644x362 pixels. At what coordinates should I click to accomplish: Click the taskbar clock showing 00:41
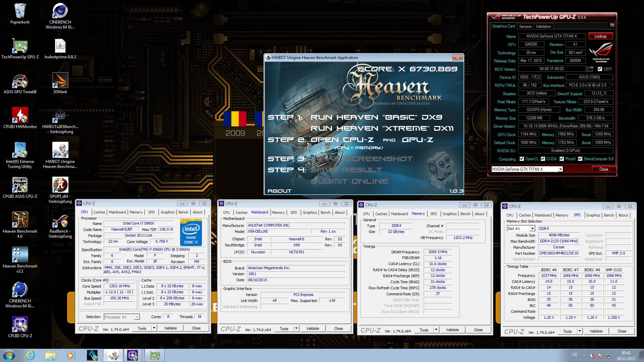pos(626,356)
